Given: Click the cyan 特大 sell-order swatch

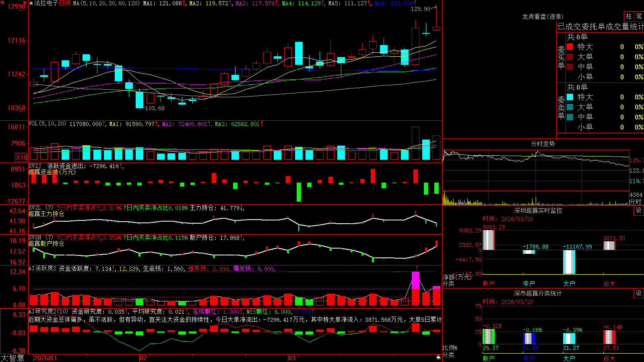Looking at the screenshot, I should 570,97.
